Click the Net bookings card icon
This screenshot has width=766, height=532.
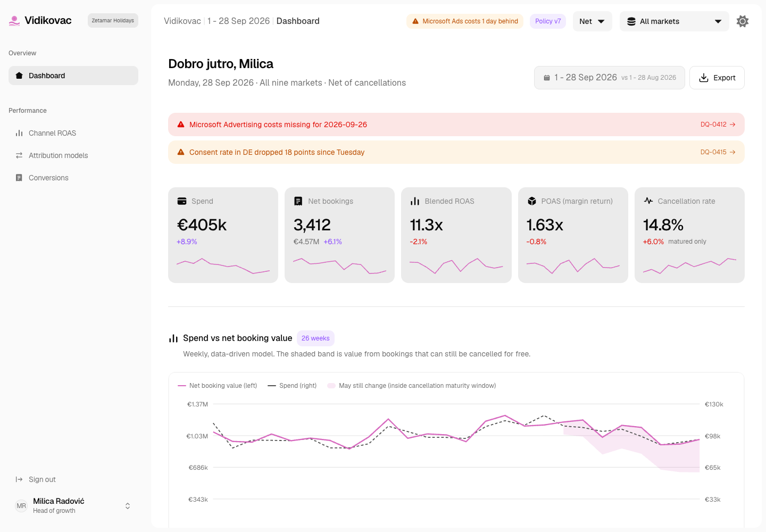pyautogui.click(x=298, y=201)
